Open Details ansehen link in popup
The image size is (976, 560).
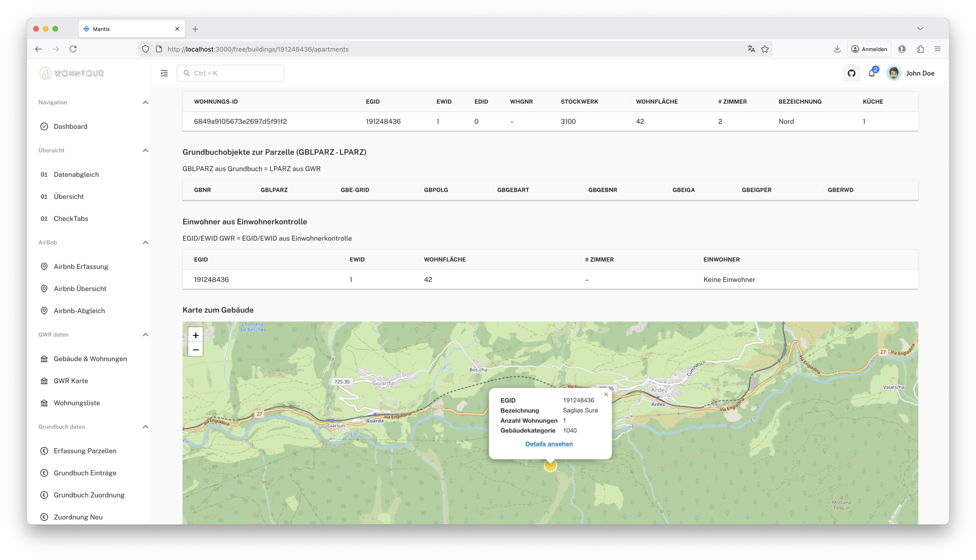pyautogui.click(x=549, y=443)
